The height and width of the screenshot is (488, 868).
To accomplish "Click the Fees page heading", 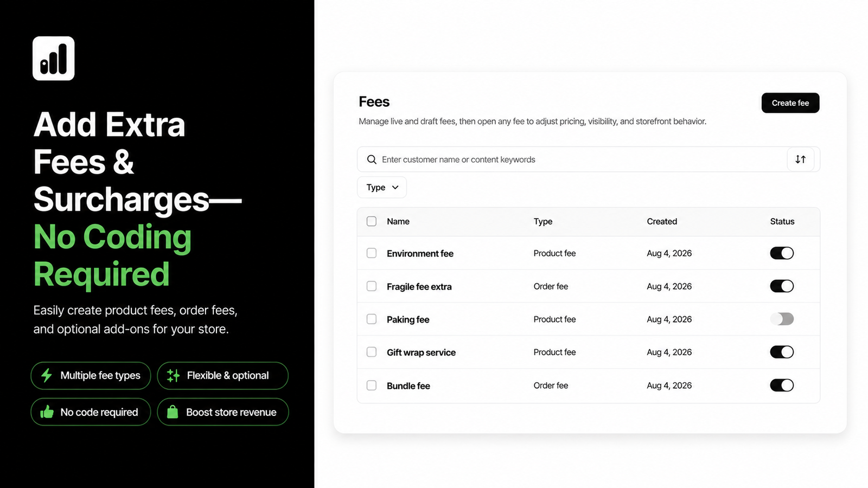I will tap(374, 102).
